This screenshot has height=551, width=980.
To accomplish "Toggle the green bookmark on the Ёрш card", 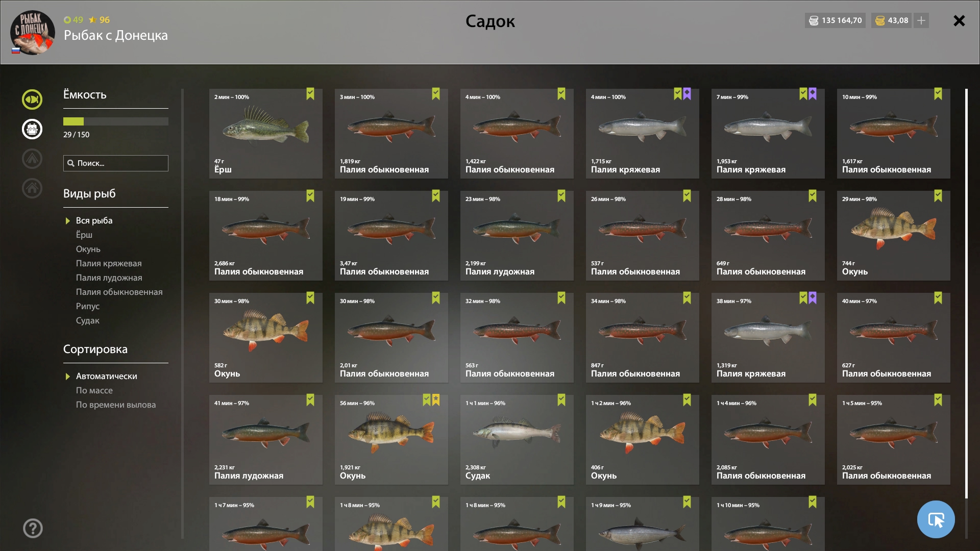I will click(310, 94).
